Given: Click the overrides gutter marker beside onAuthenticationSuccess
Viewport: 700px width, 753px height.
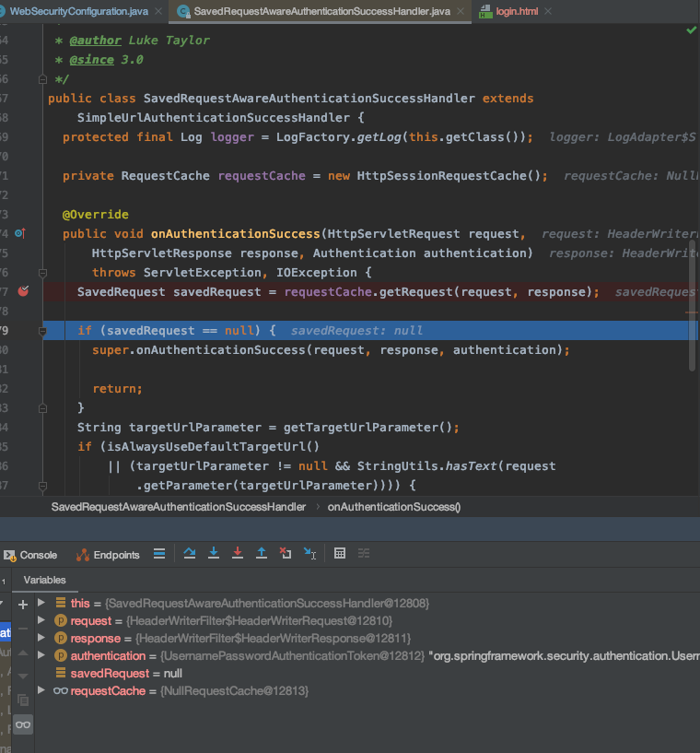Looking at the screenshot, I should pos(19,234).
